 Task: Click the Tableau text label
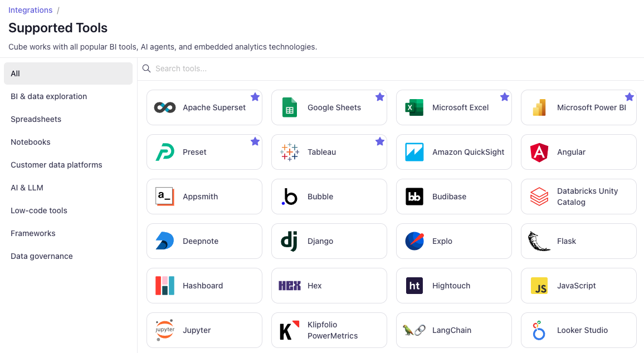pyautogui.click(x=321, y=152)
